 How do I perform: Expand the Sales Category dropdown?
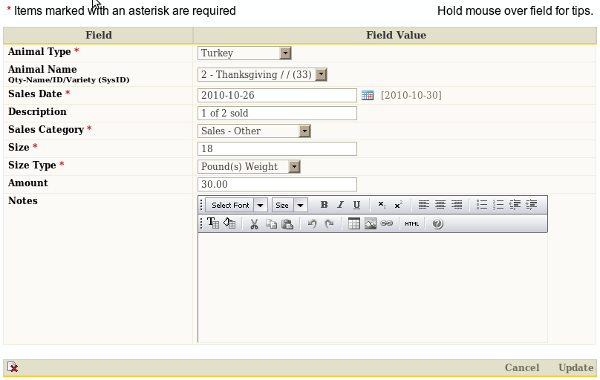click(254, 131)
